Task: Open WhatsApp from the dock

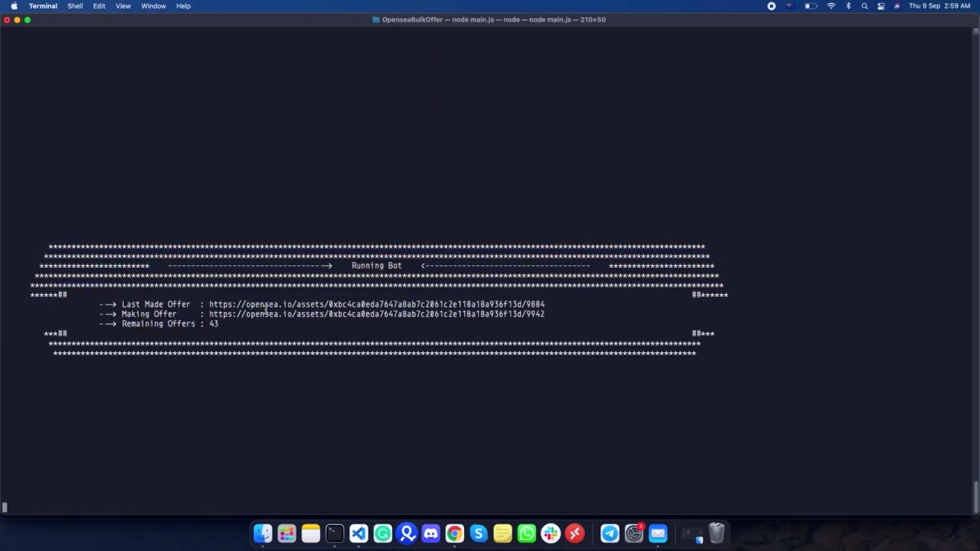Action: click(527, 533)
